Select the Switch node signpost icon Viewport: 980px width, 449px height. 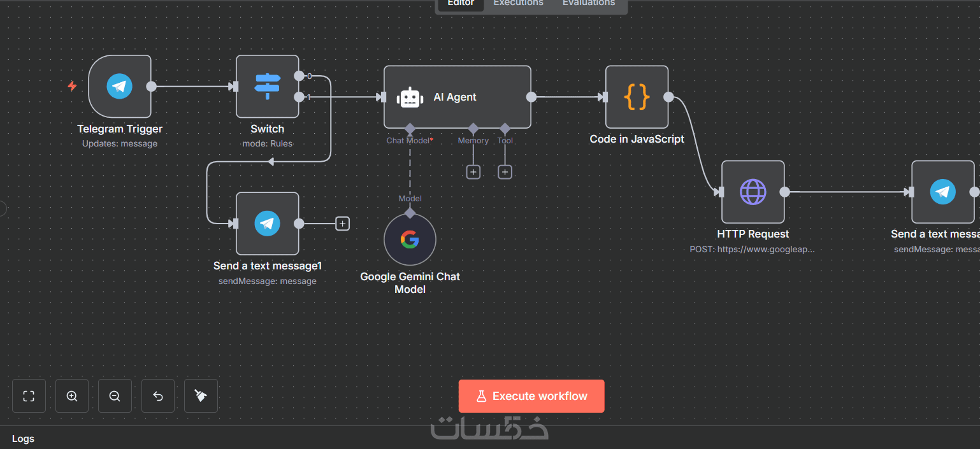268,87
